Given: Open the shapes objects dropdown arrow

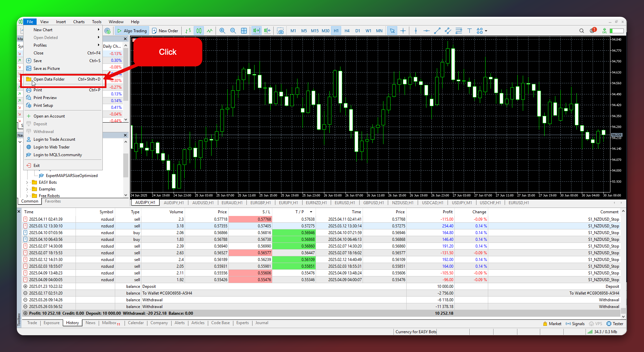Looking at the screenshot, I should click(x=486, y=31).
